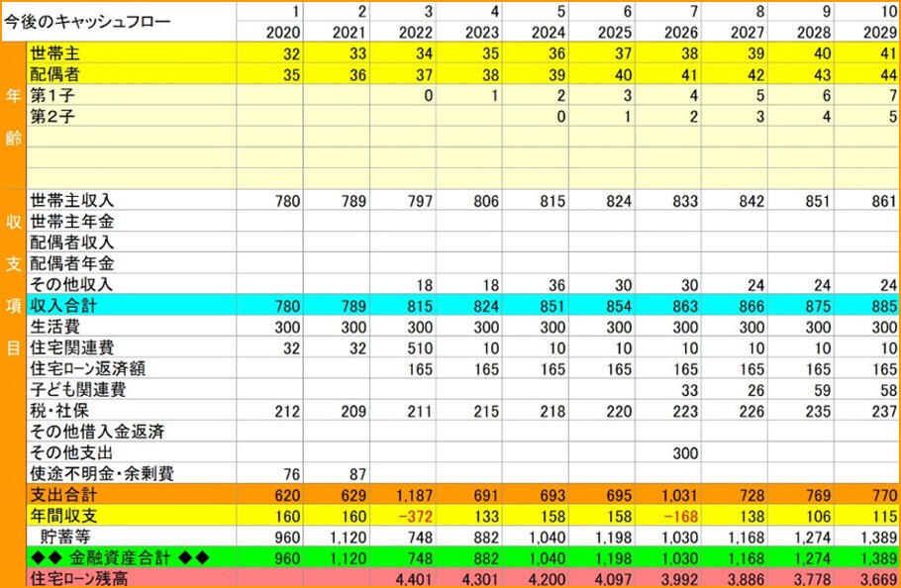901x588 pixels.
Task: Click the red -168 年間収支 value
Action: point(680,516)
